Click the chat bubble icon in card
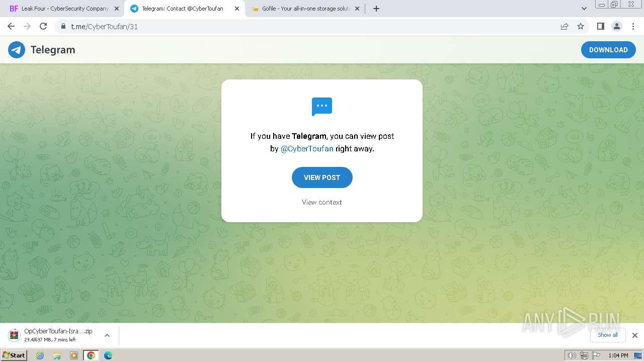Screen dimensions: 644x362 coord(322,107)
